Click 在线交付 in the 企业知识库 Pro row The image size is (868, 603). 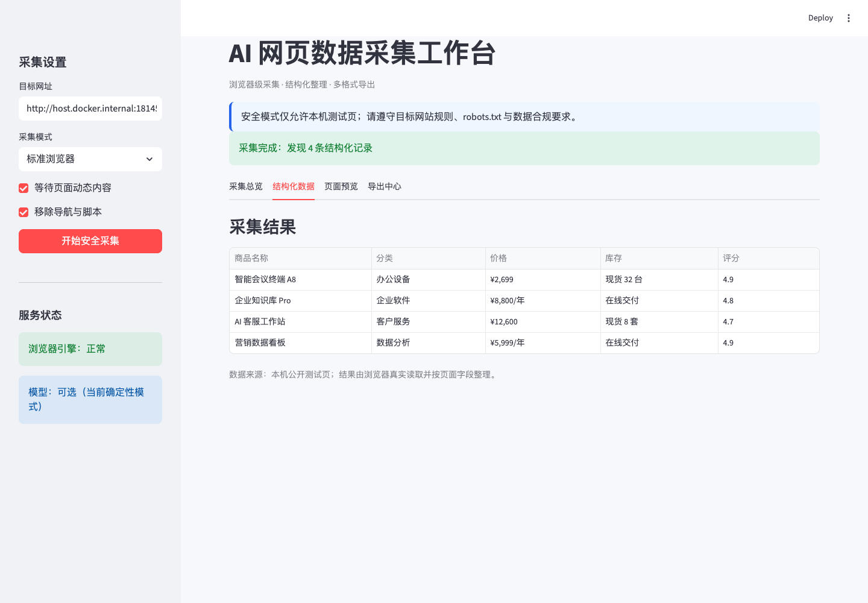(659, 301)
